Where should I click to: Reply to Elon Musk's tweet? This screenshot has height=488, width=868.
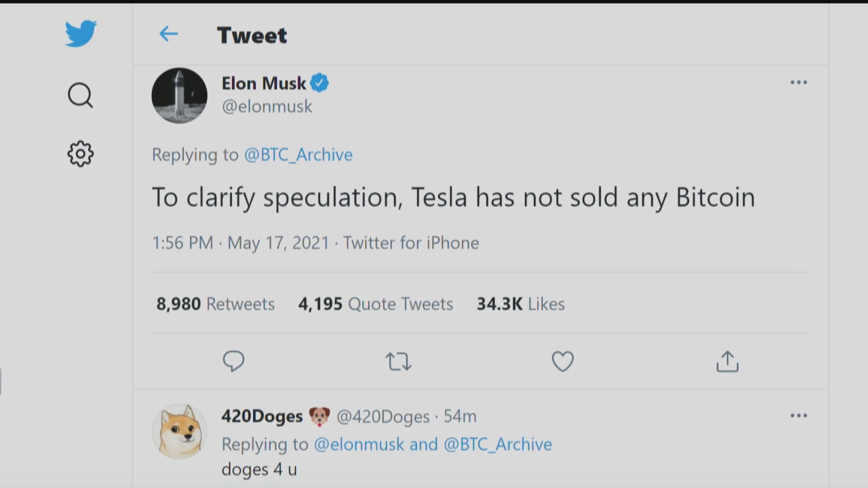(234, 361)
